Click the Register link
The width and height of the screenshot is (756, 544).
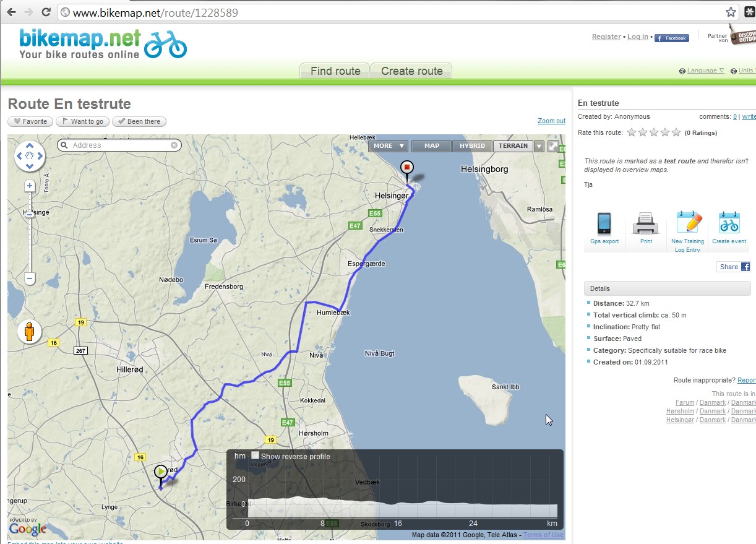pos(606,37)
